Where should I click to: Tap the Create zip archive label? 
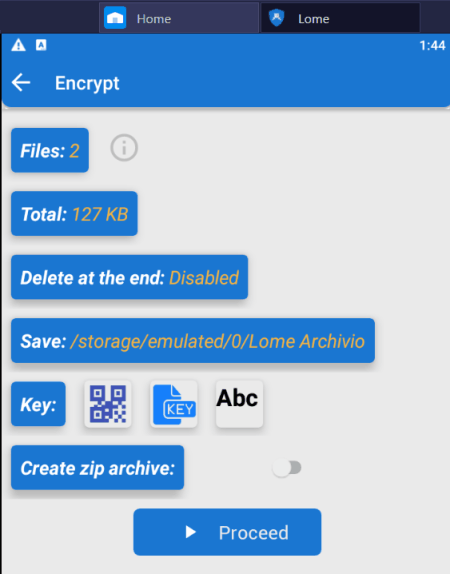click(x=97, y=467)
